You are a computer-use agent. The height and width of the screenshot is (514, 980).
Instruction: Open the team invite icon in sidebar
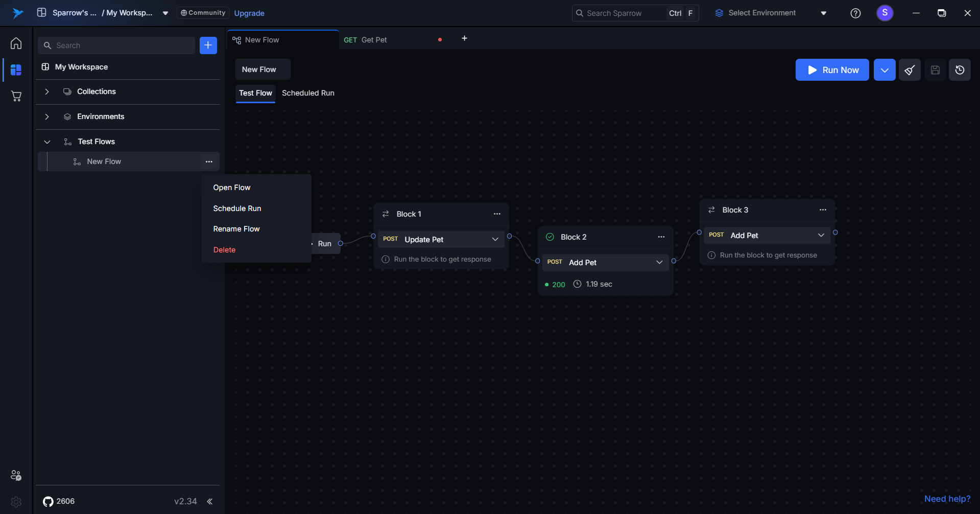coord(16,475)
